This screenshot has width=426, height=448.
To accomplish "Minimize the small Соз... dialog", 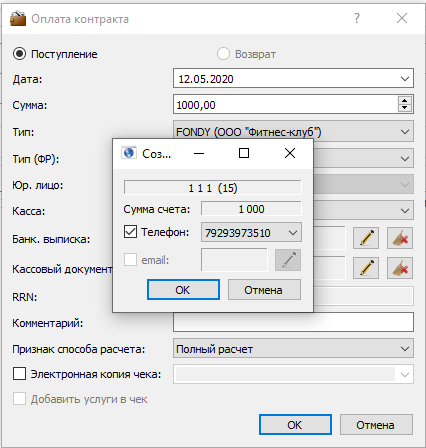I will (199, 153).
